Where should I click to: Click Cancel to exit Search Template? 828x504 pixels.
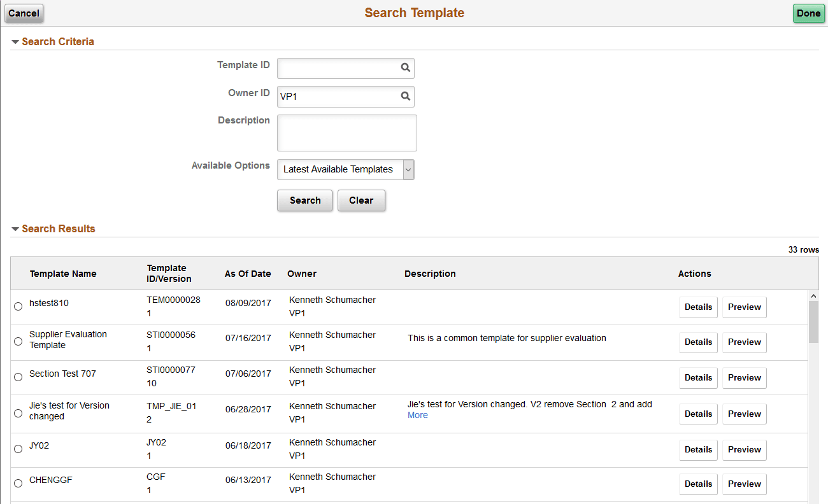(x=24, y=13)
